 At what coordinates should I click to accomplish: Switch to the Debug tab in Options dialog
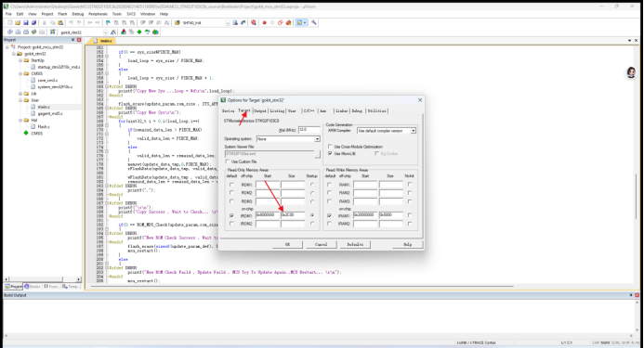click(x=357, y=110)
